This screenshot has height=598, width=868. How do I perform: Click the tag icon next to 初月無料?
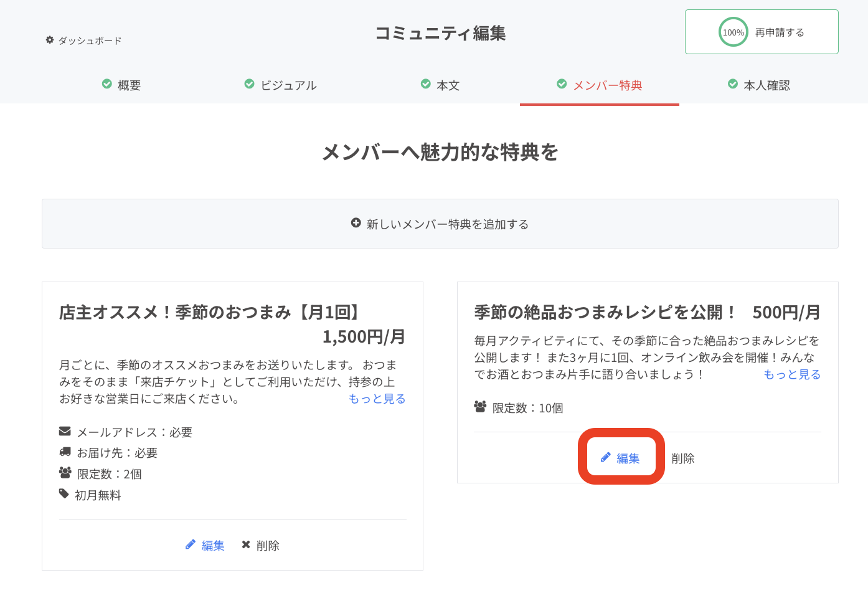pyautogui.click(x=64, y=494)
